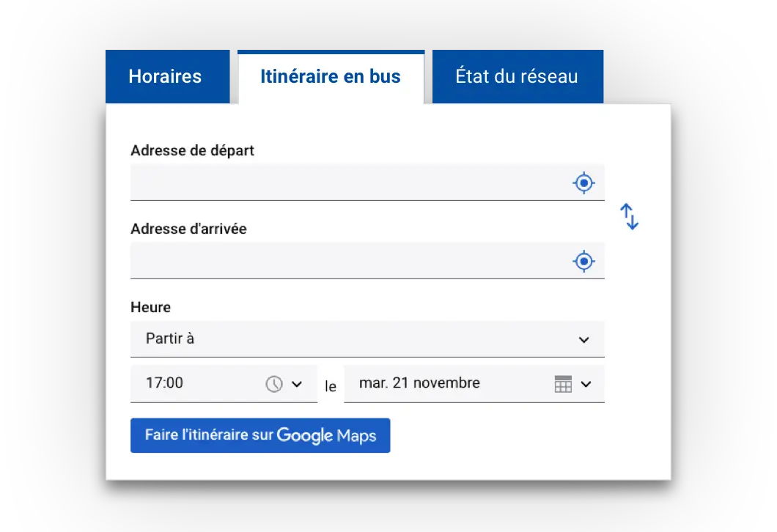The width and height of the screenshot is (777, 532).
Task: Click the clock icon in time field
Action: click(274, 384)
